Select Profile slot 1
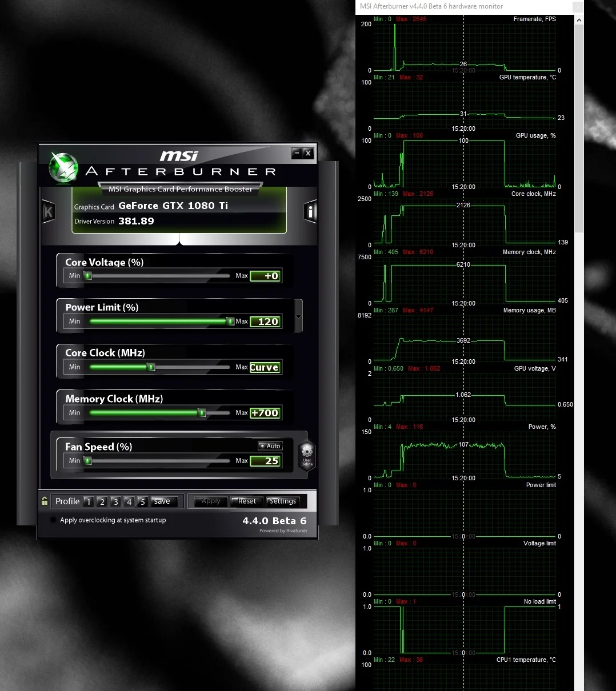Image resolution: width=616 pixels, height=691 pixels. pos(88,501)
